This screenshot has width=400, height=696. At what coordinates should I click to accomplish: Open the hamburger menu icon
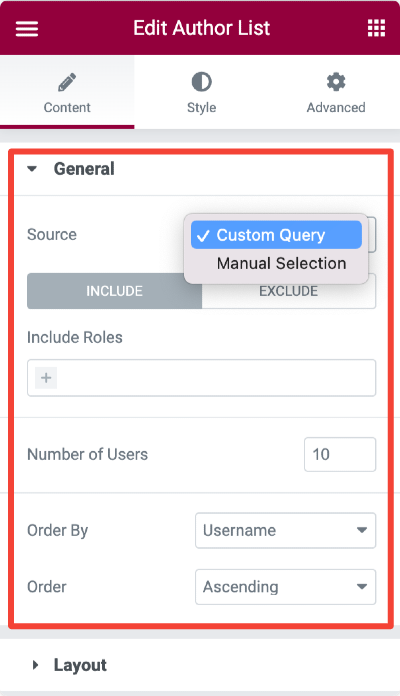pos(27,29)
